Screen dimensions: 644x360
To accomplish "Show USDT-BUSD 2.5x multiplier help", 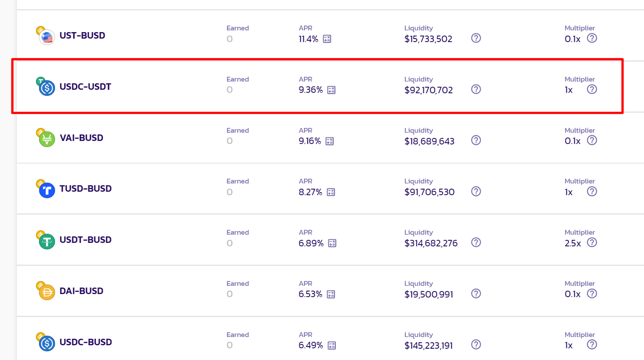I will point(592,242).
